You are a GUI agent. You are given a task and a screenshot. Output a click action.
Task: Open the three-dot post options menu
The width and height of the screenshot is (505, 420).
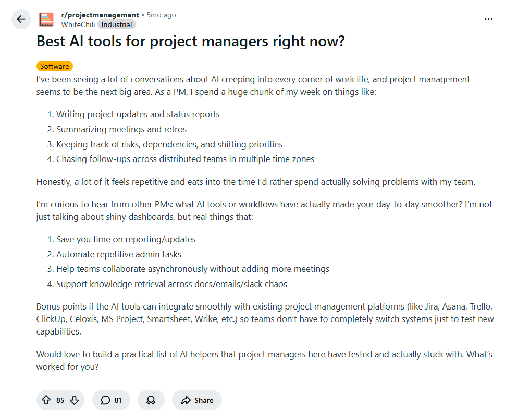tap(488, 19)
